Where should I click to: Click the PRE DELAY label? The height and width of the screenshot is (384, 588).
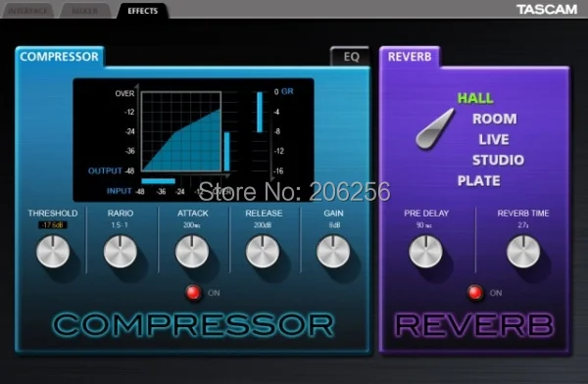coord(426,213)
